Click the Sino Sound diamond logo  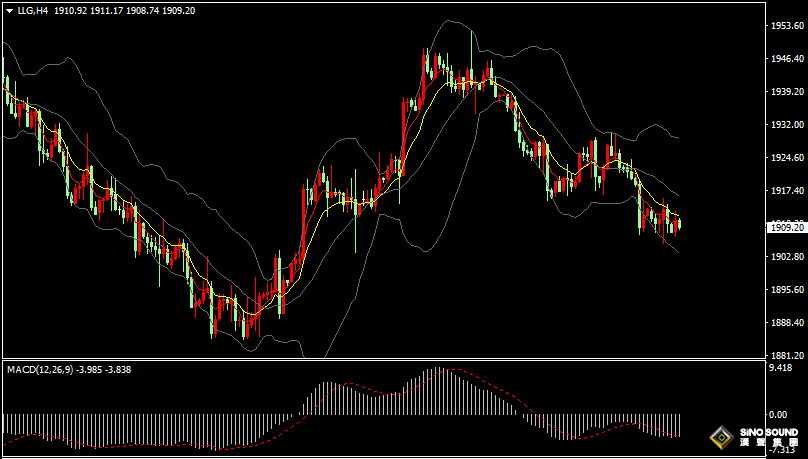(720, 437)
